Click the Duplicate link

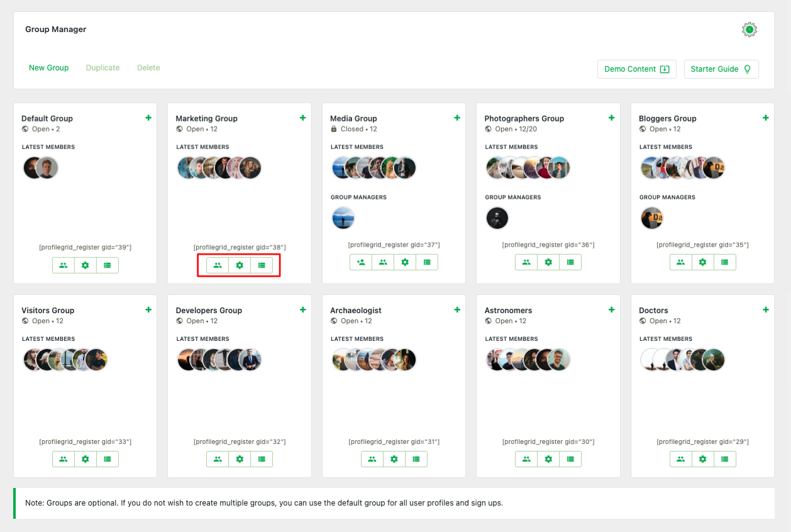pyautogui.click(x=102, y=68)
